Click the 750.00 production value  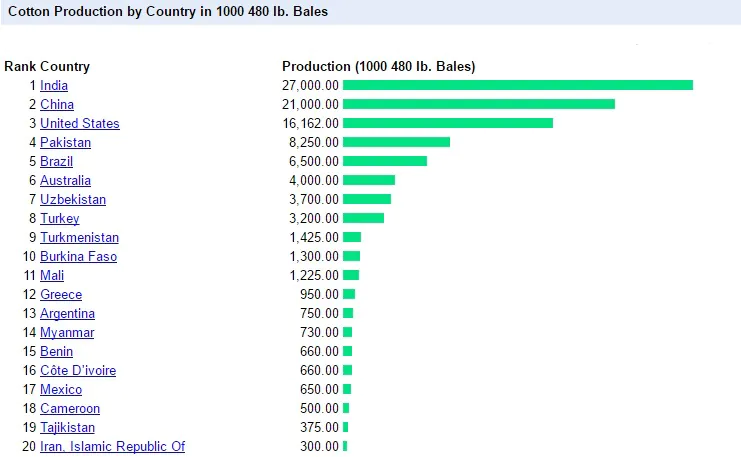319,313
